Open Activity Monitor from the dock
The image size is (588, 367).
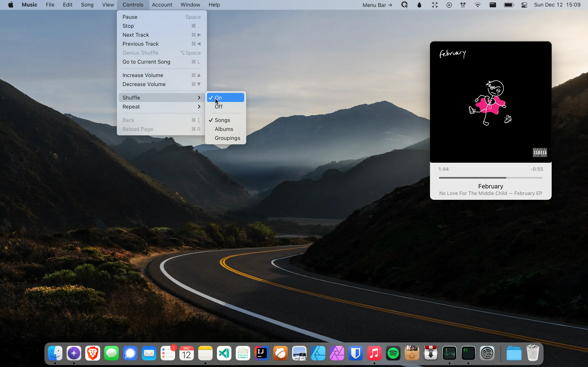449,353
